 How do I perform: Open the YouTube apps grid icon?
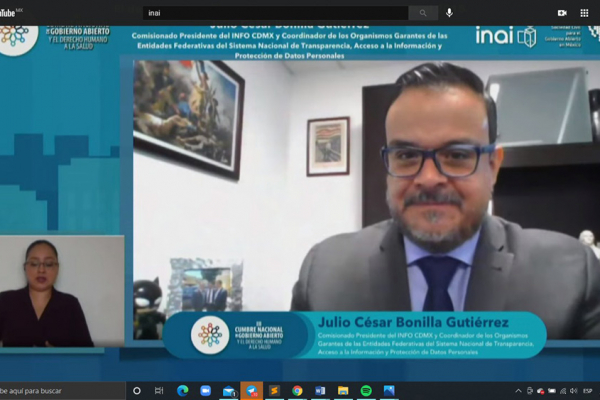click(x=584, y=13)
